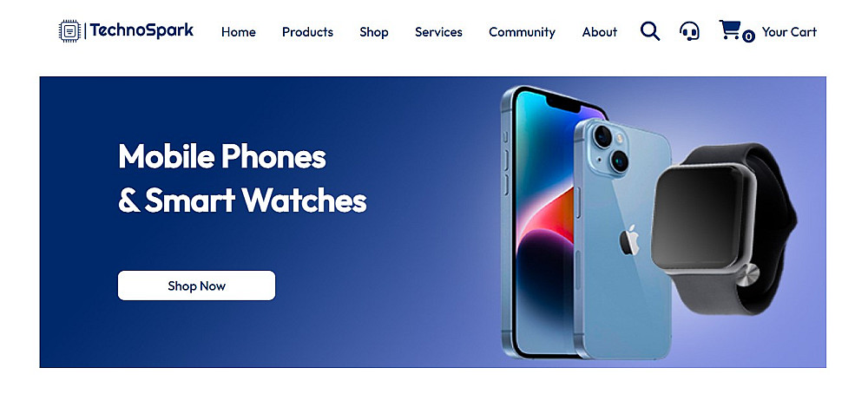Screen dimensions: 868x394
Task: Click the shopping cart icon
Action: [x=730, y=30]
